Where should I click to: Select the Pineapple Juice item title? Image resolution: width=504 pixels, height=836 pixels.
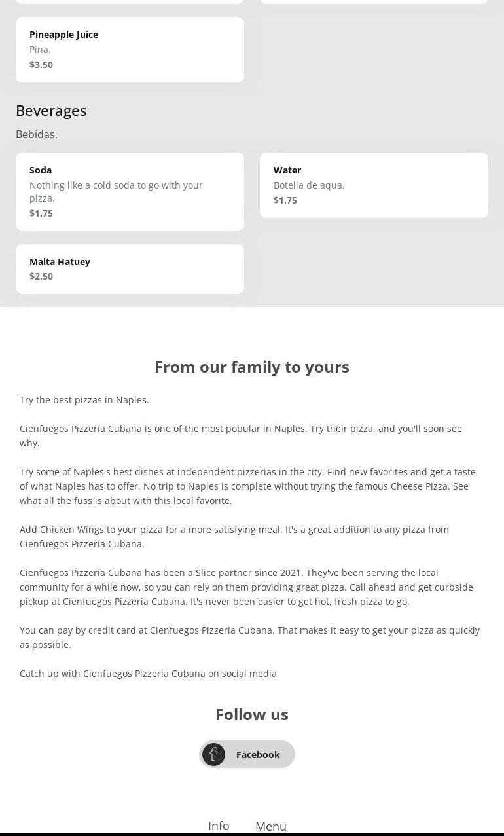tap(63, 35)
